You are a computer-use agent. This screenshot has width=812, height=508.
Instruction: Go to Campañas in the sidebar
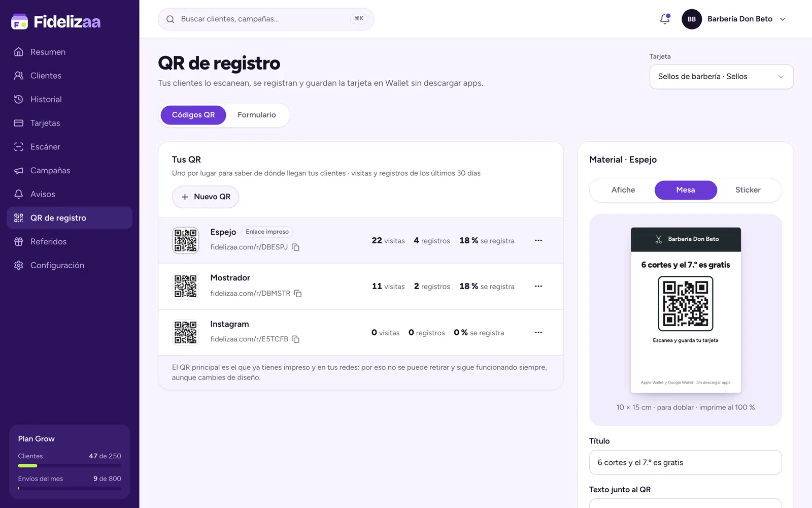(70, 170)
